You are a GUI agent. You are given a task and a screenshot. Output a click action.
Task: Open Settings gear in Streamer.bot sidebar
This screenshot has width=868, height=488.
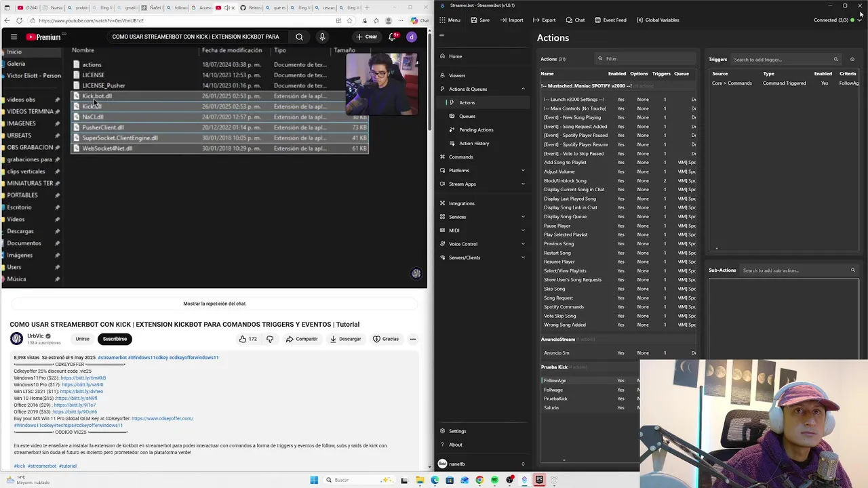pyautogui.click(x=443, y=431)
